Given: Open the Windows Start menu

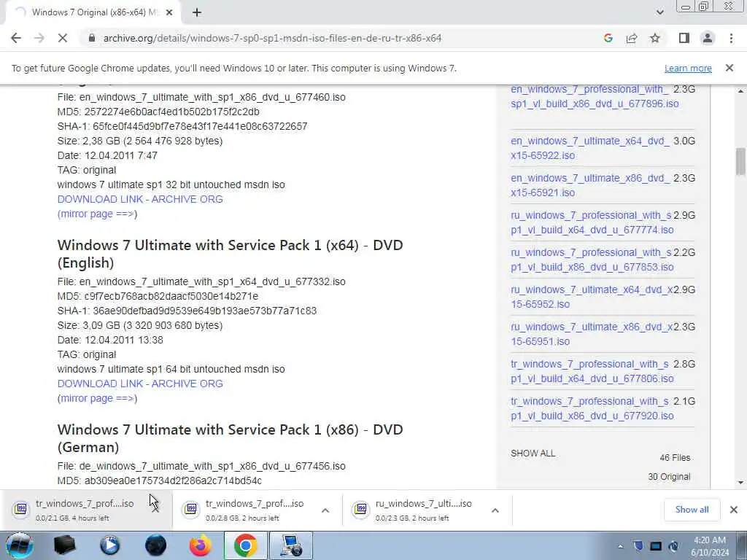Looking at the screenshot, I should 20,545.
